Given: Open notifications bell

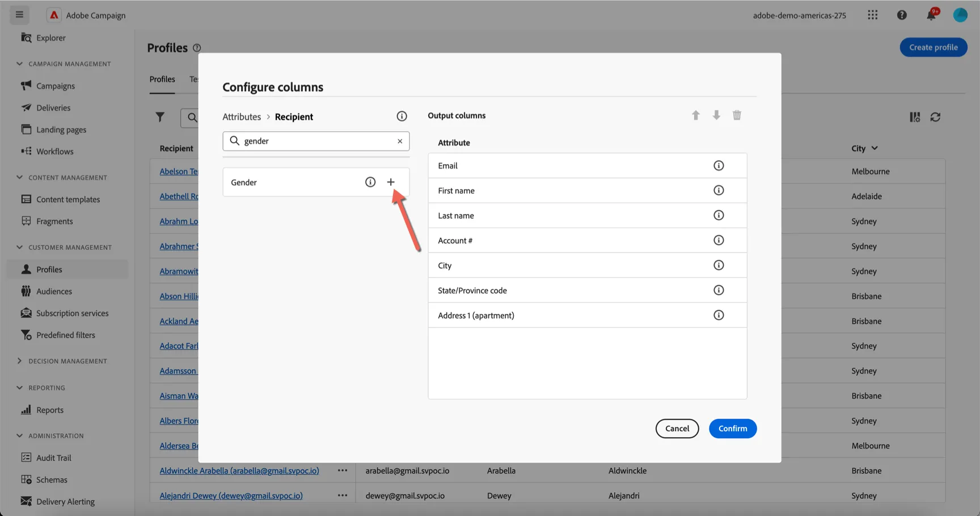Looking at the screenshot, I should [931, 15].
